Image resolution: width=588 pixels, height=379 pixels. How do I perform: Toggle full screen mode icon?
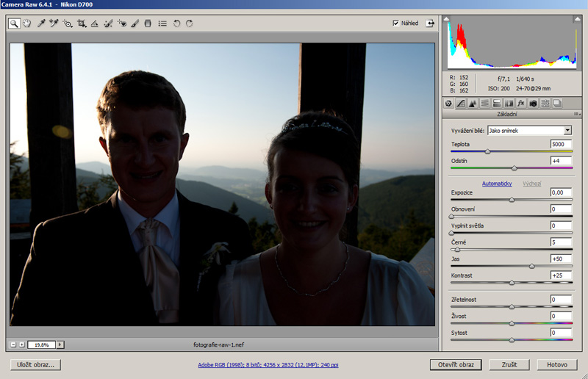[x=429, y=24]
